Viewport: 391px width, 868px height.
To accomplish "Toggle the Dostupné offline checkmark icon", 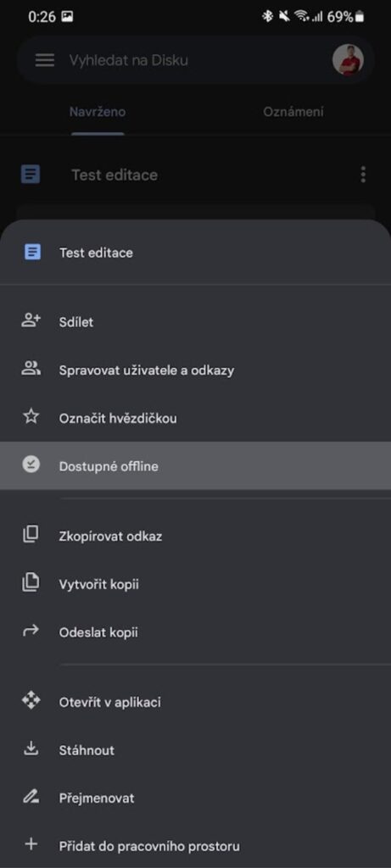I will (31, 465).
